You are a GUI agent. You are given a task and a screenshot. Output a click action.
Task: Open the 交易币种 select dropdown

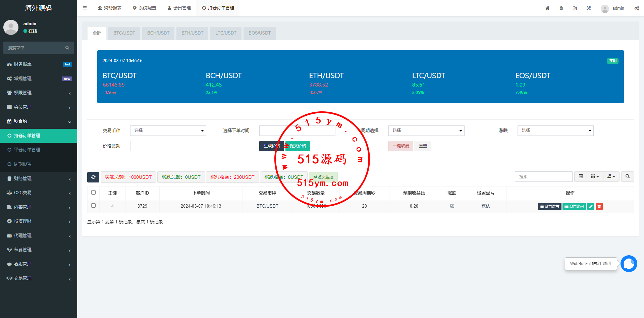(168, 130)
